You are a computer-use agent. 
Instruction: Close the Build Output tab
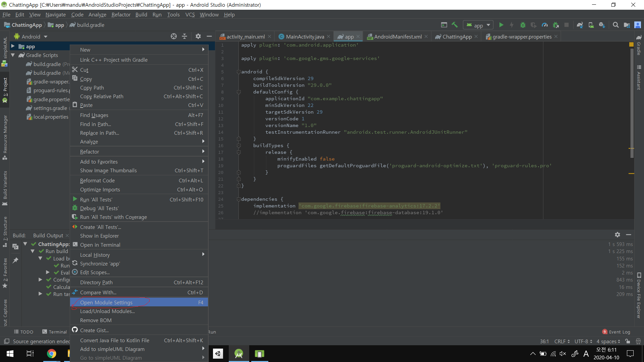coord(67,235)
